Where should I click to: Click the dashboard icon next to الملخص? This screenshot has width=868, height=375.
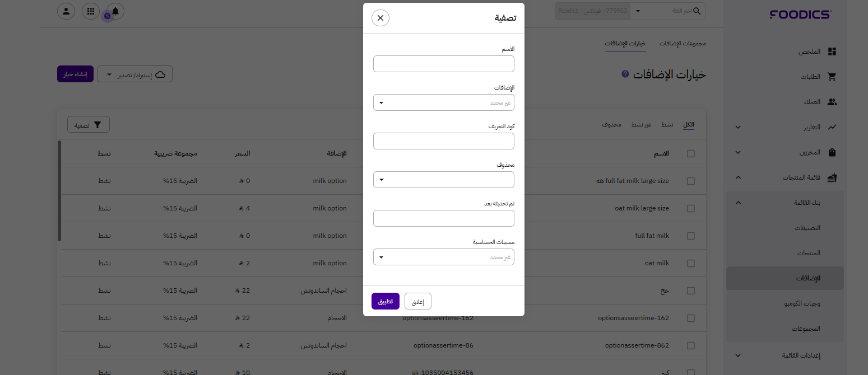[832, 51]
